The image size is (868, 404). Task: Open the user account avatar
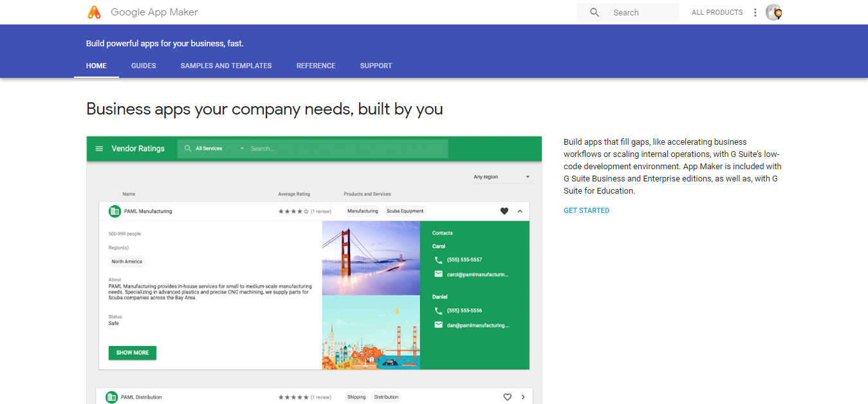773,12
